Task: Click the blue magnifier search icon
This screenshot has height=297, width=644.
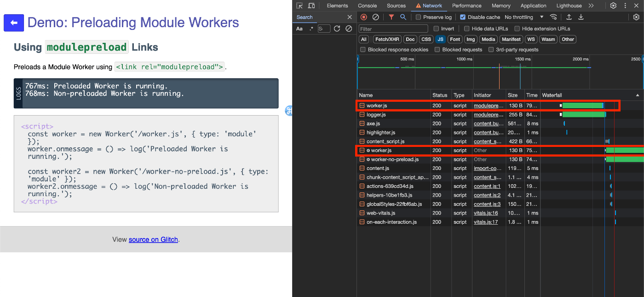Action: tap(403, 17)
